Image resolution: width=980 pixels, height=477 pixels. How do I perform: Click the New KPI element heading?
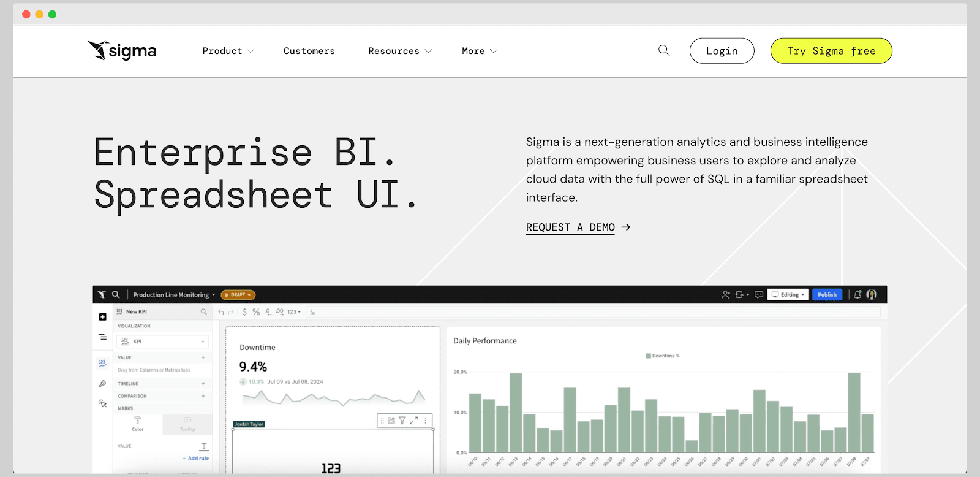click(136, 311)
